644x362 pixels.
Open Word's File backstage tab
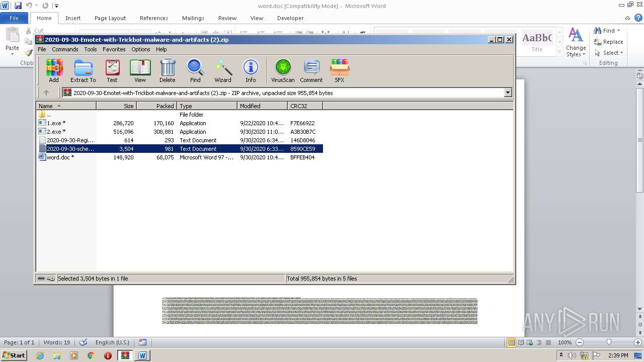[14, 18]
